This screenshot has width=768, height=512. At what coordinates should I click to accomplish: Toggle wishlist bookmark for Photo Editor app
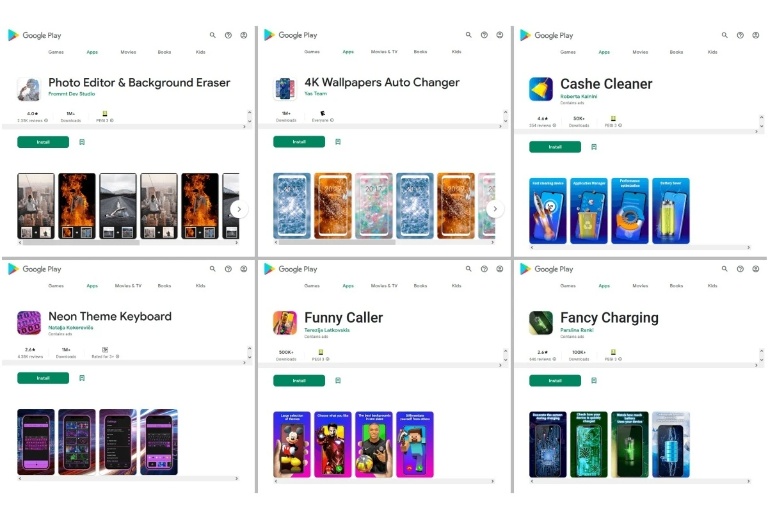coord(82,142)
